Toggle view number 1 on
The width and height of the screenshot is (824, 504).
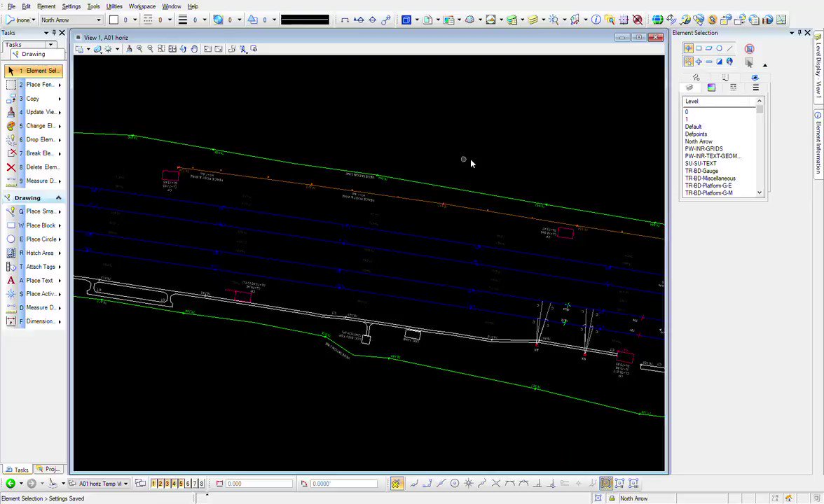click(153, 484)
